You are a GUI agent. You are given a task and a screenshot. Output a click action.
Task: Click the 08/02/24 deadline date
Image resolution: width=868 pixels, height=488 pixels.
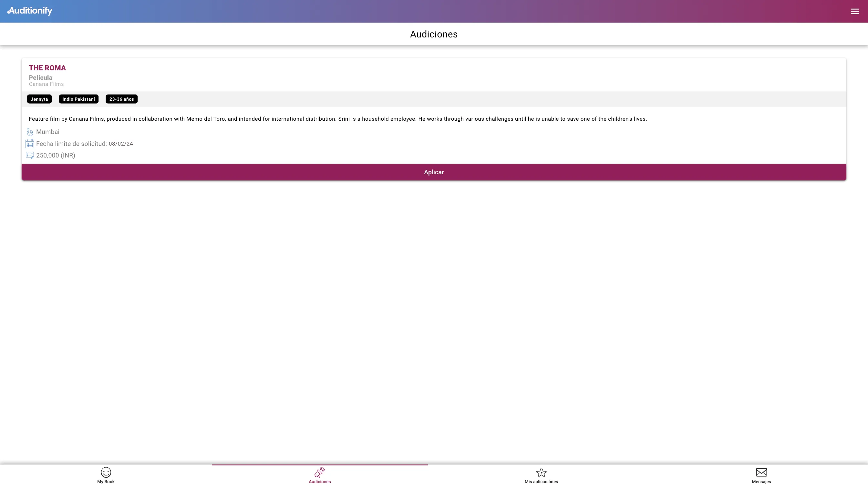click(x=121, y=144)
